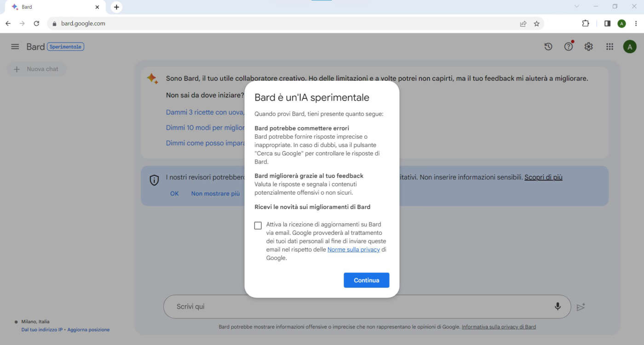
Task: Click the 'Milano, Italia' location text
Action: pos(35,322)
